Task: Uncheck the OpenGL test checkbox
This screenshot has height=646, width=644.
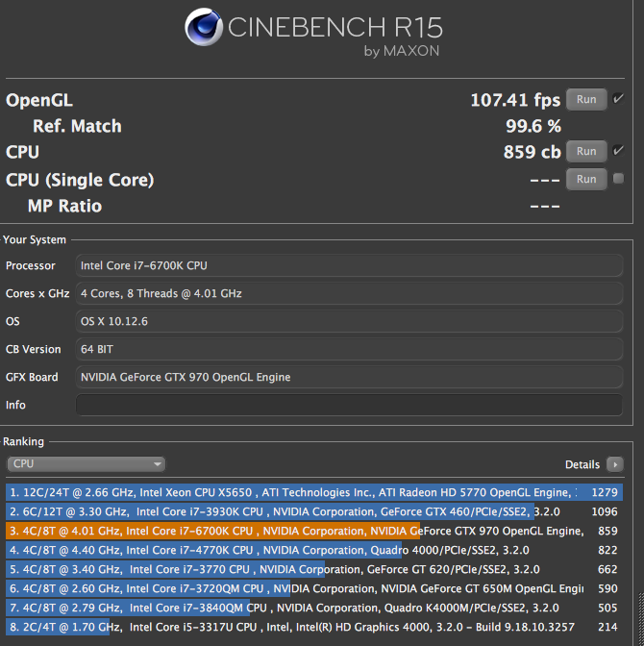Action: (x=618, y=98)
